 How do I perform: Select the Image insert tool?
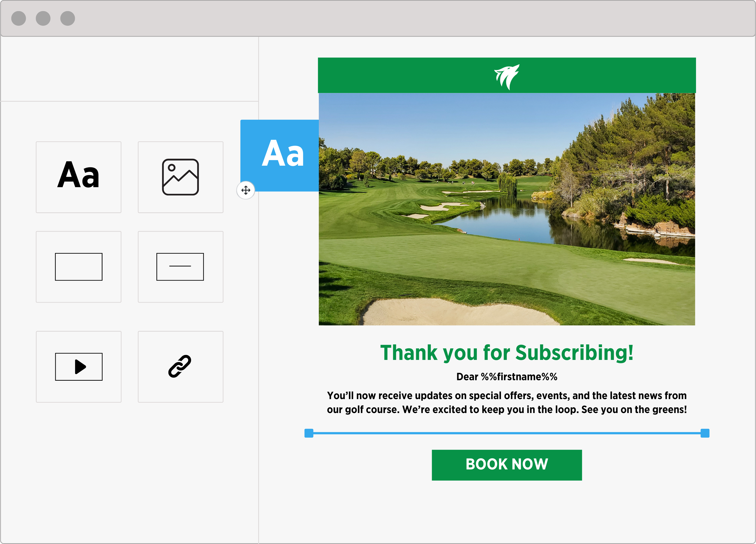(180, 176)
